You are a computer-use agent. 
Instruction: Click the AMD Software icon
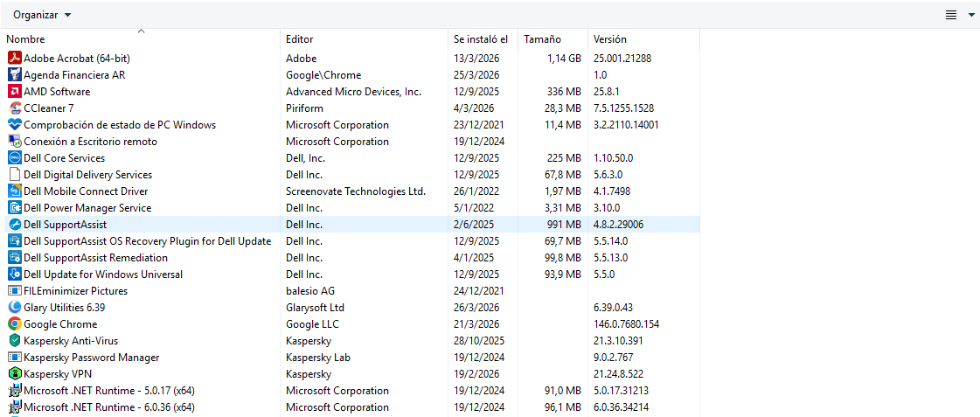(x=14, y=92)
